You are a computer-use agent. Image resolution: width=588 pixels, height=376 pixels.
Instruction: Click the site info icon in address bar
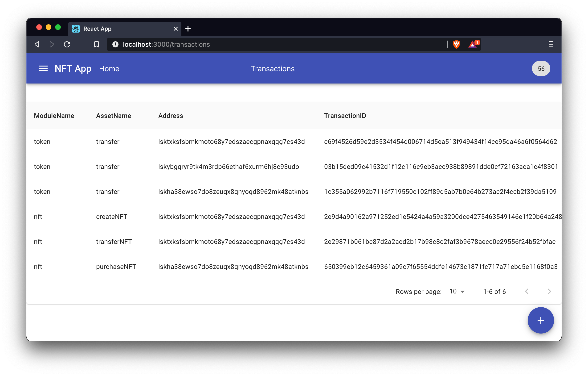(115, 44)
